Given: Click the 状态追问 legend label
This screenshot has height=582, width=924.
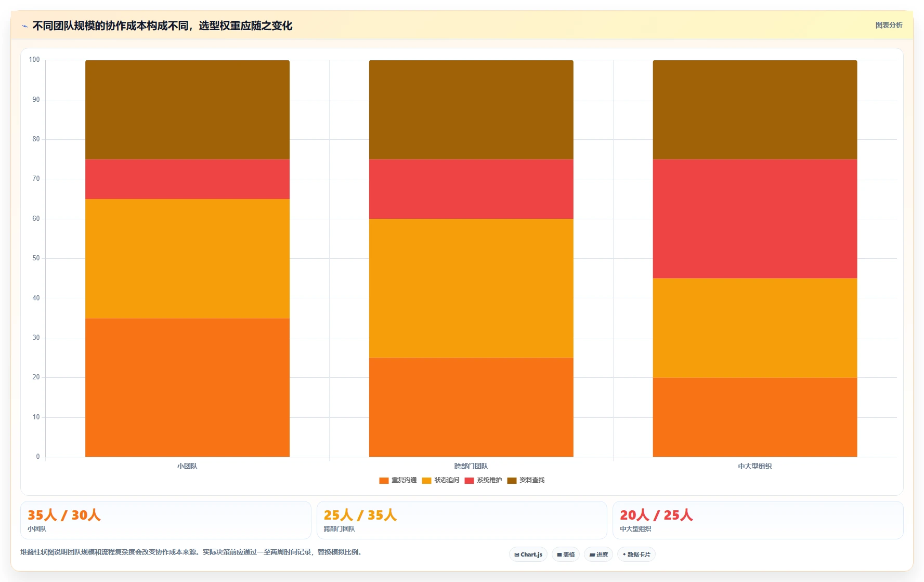Looking at the screenshot, I should click(447, 480).
